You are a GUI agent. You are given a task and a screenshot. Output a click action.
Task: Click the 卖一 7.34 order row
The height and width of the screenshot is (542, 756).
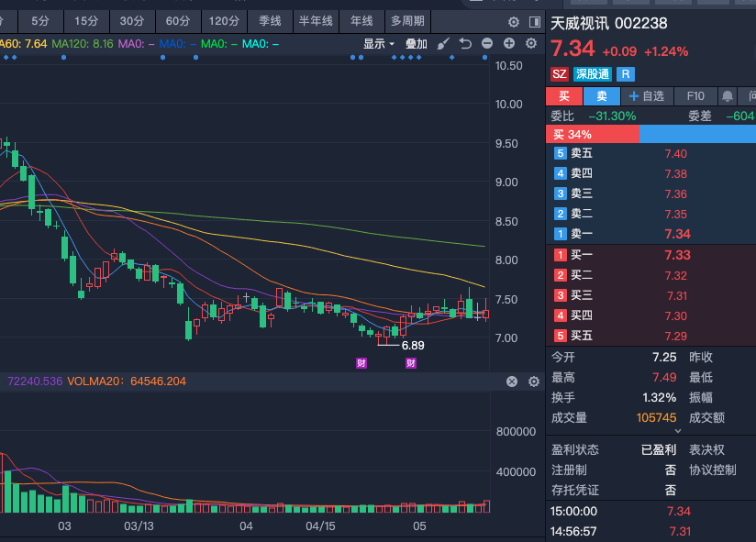(650, 234)
